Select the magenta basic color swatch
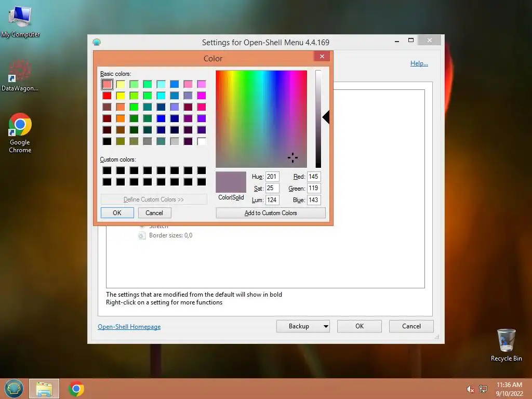 202,96
